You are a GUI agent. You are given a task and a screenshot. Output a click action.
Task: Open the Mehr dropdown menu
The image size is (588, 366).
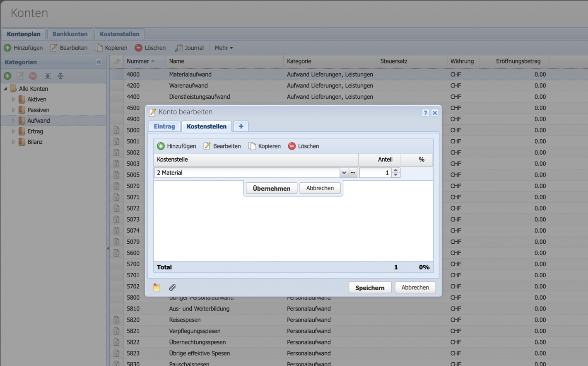[x=223, y=48]
